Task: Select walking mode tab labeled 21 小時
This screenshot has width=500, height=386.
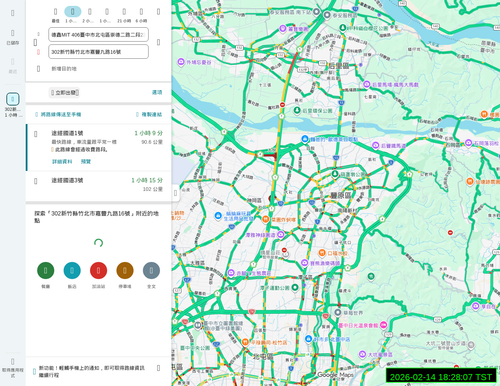Action: click(124, 14)
